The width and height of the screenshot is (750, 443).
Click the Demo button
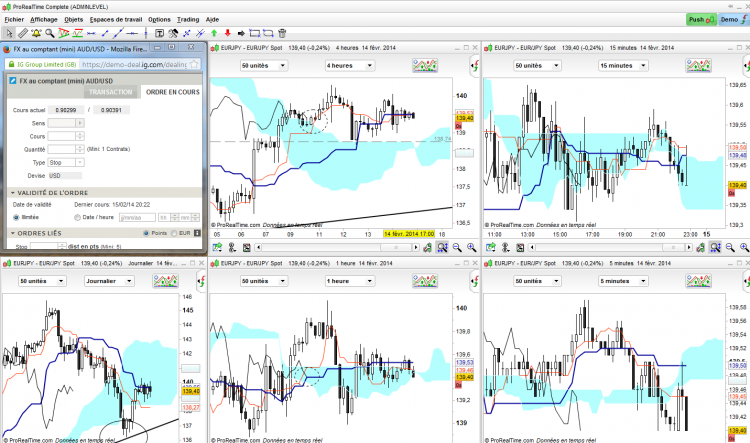click(x=733, y=19)
